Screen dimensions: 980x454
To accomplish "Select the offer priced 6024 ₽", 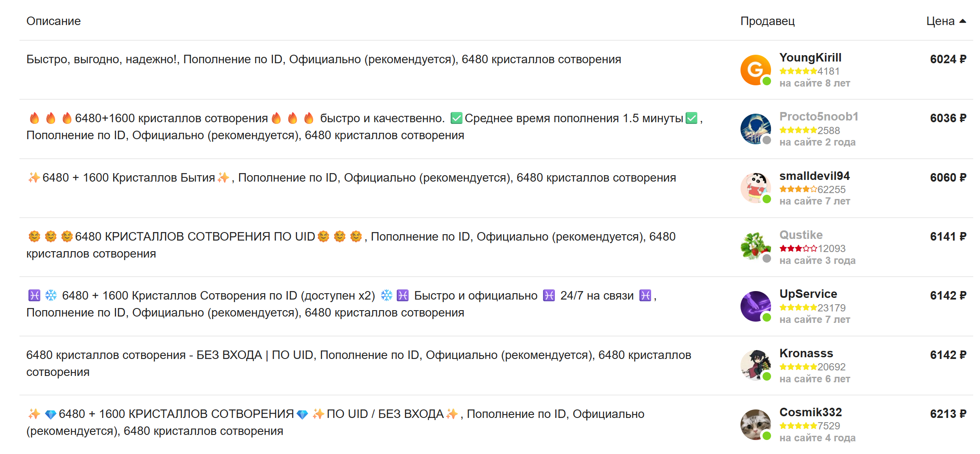I will (x=948, y=59).
